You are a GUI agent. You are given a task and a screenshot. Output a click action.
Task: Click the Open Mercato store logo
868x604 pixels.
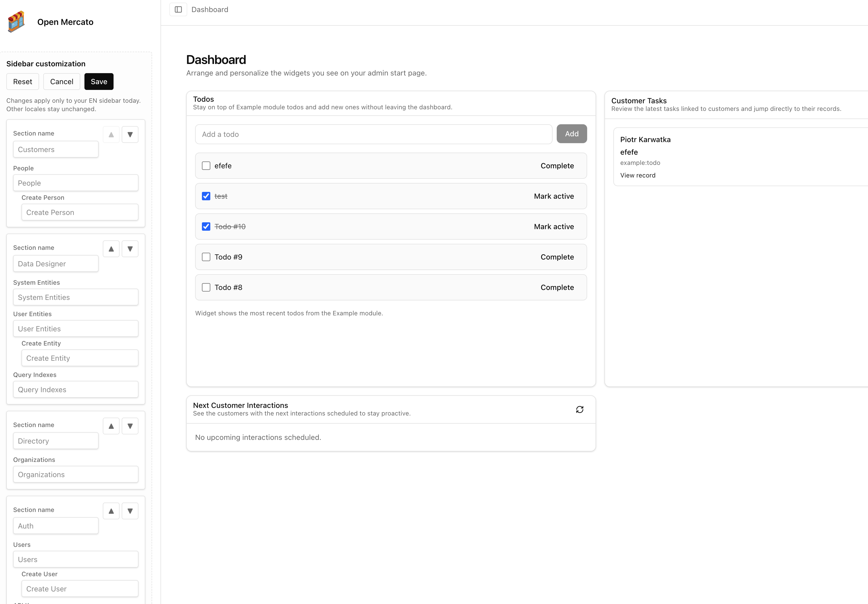tap(16, 21)
